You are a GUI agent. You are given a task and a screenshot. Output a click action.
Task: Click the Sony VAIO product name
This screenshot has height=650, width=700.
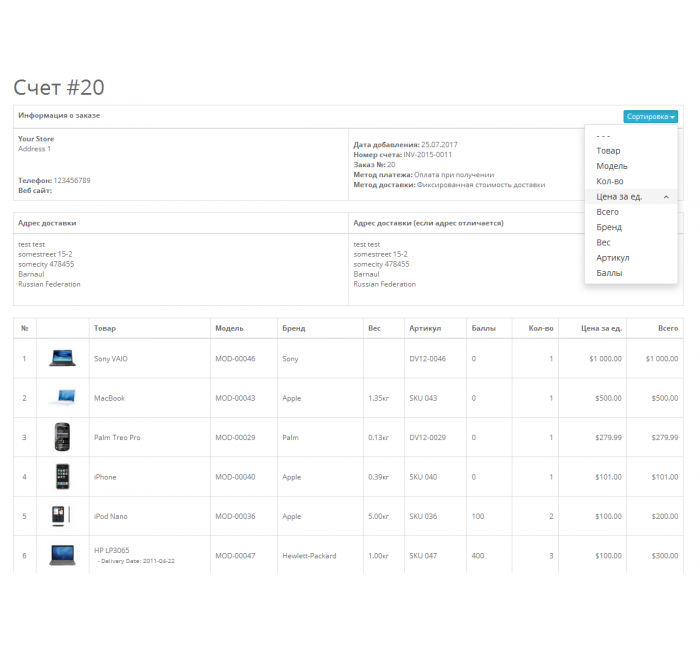click(x=111, y=358)
